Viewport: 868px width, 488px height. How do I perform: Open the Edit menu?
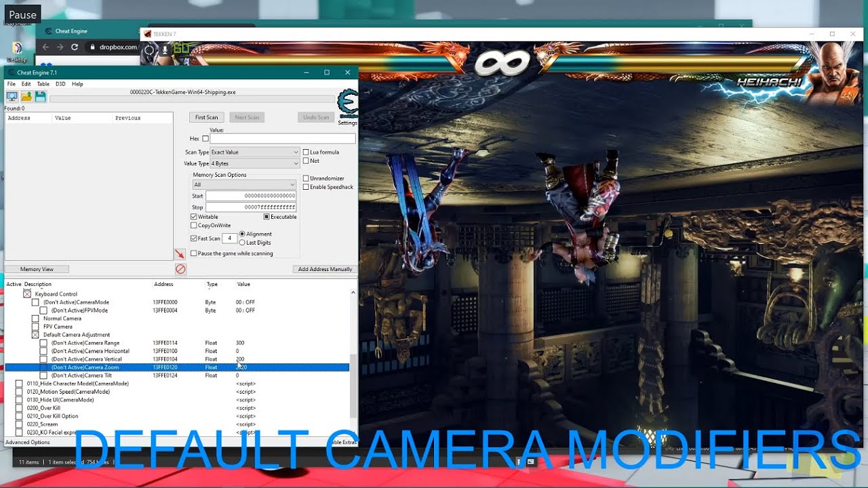tap(26, 84)
